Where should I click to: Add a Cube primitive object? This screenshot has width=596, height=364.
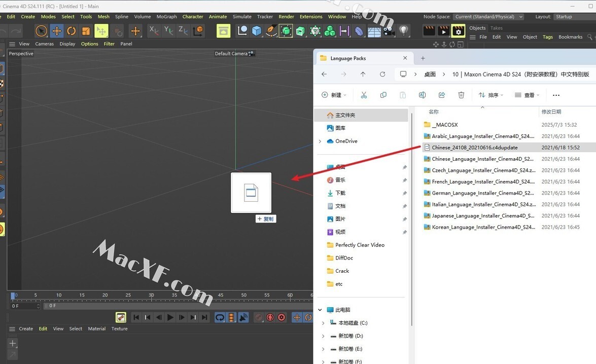(257, 31)
